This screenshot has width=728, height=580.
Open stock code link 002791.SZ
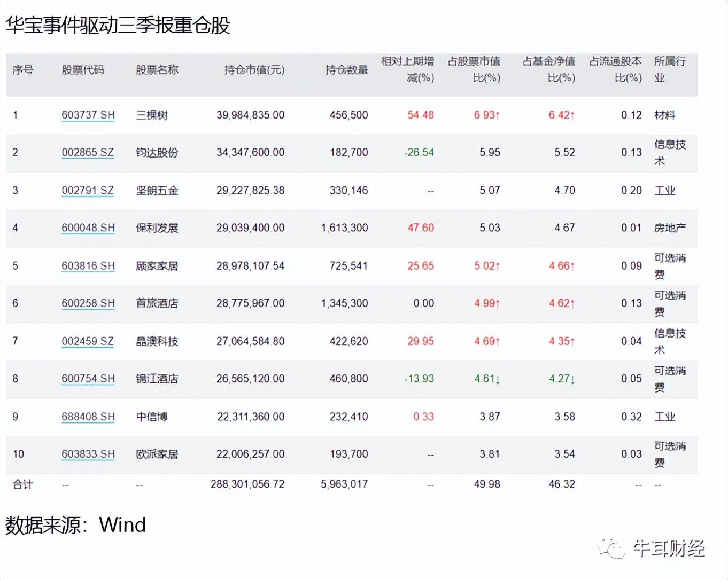88,190
